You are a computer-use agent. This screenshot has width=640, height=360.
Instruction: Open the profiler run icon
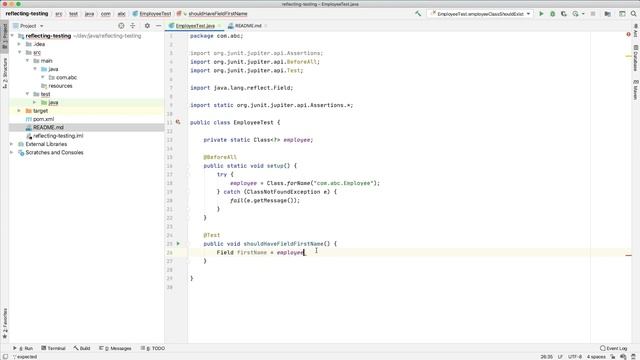coord(575,14)
